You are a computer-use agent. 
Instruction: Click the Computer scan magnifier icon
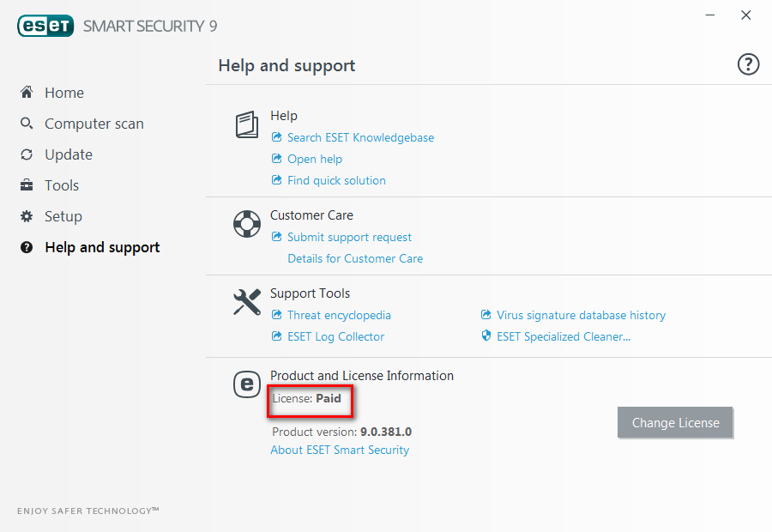(27, 124)
